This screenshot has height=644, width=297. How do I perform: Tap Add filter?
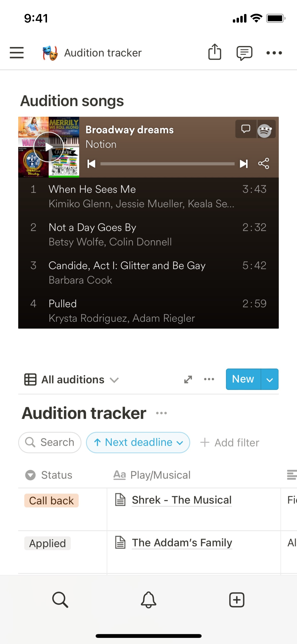230,443
